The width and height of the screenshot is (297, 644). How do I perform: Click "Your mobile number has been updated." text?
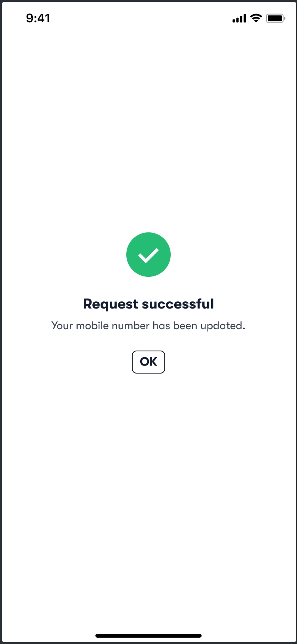coord(148,326)
